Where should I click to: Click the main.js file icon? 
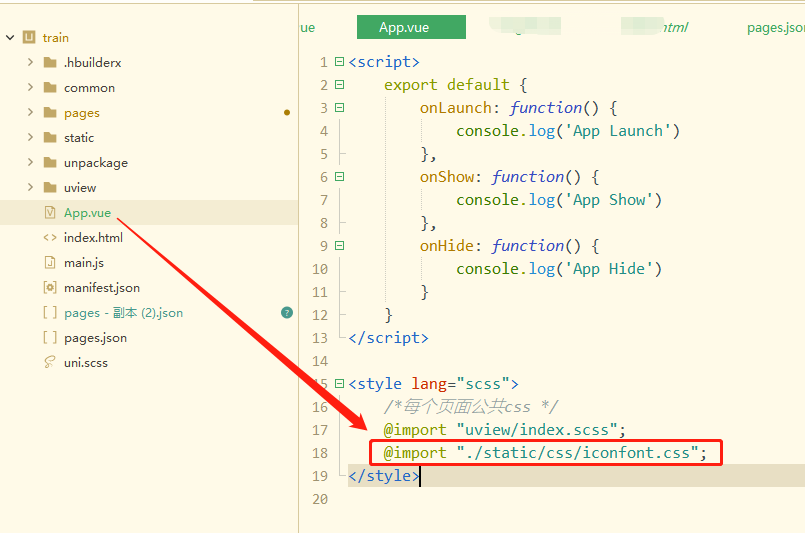50,262
